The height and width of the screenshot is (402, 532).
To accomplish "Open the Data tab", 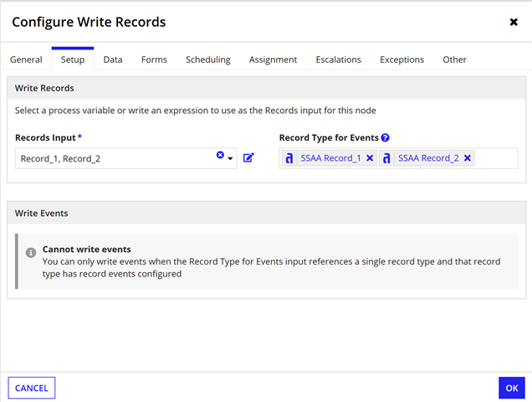I will (x=113, y=59).
